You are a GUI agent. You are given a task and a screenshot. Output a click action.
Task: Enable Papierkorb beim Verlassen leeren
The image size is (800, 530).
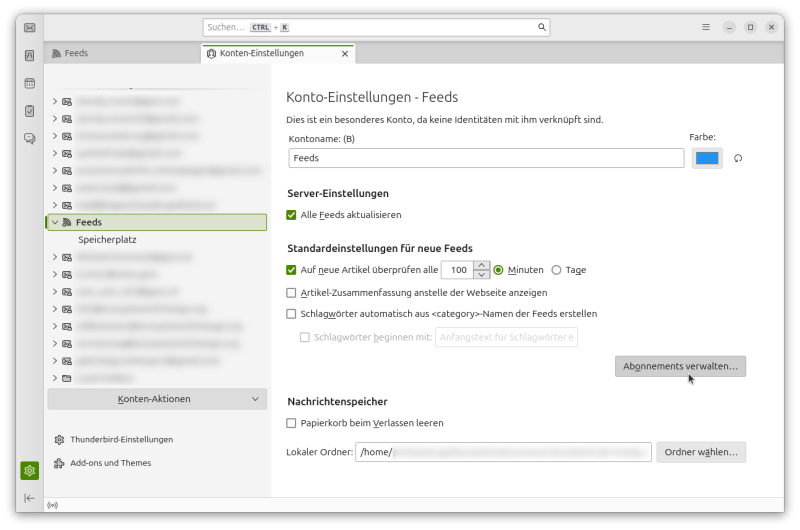click(292, 423)
